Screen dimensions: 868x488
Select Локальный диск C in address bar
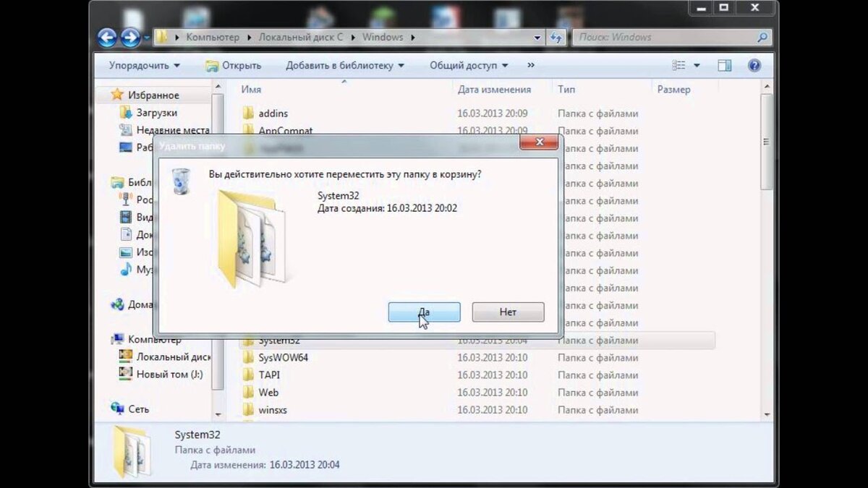click(x=301, y=37)
